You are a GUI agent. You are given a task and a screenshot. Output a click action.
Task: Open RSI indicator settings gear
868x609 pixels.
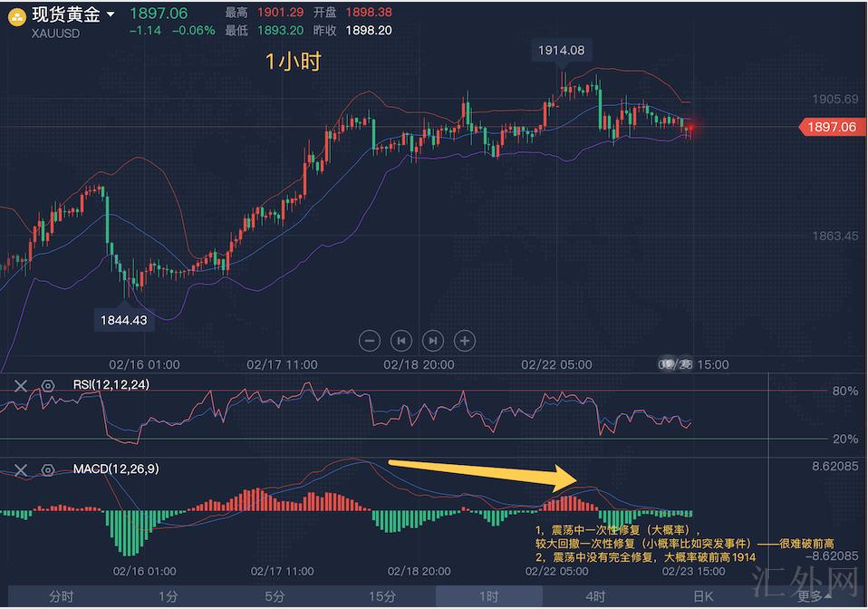tap(48, 385)
